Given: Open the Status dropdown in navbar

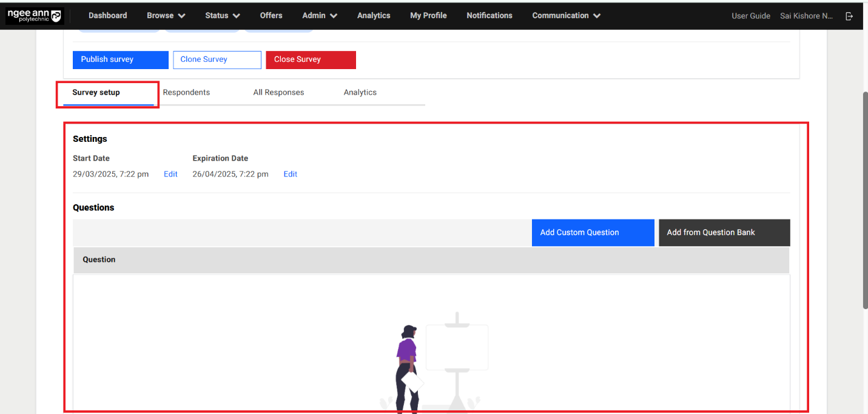Looking at the screenshot, I should 222,16.
